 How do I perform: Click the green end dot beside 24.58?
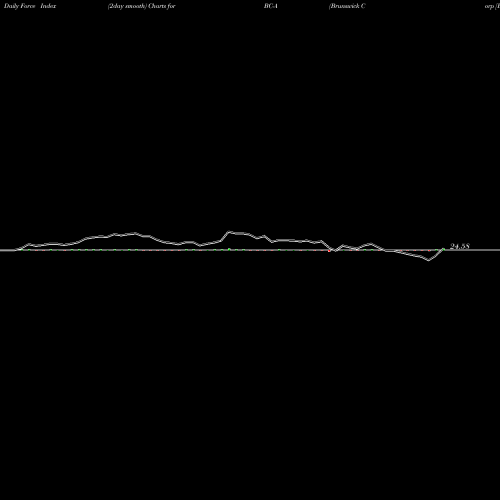click(x=444, y=249)
